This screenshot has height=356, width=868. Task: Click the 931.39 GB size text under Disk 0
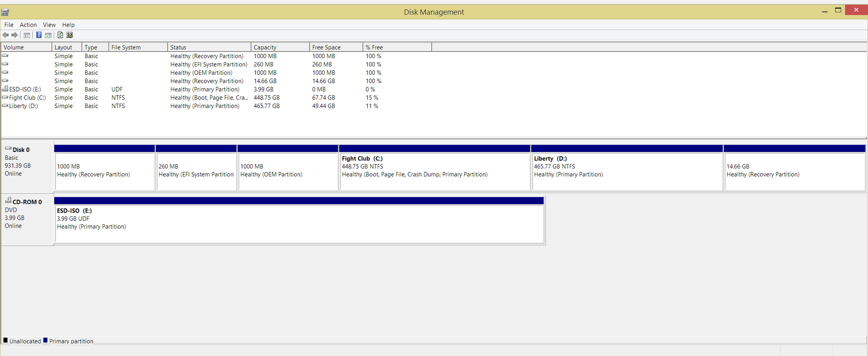tap(18, 165)
